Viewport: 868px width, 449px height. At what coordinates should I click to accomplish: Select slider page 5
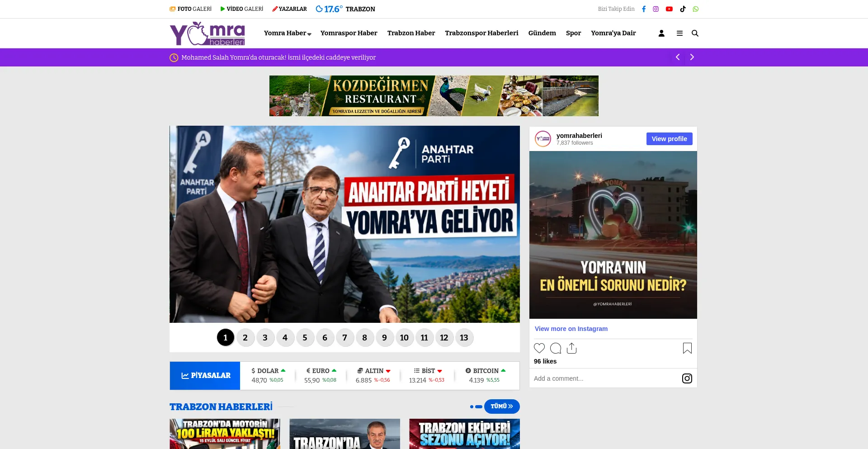(x=305, y=337)
